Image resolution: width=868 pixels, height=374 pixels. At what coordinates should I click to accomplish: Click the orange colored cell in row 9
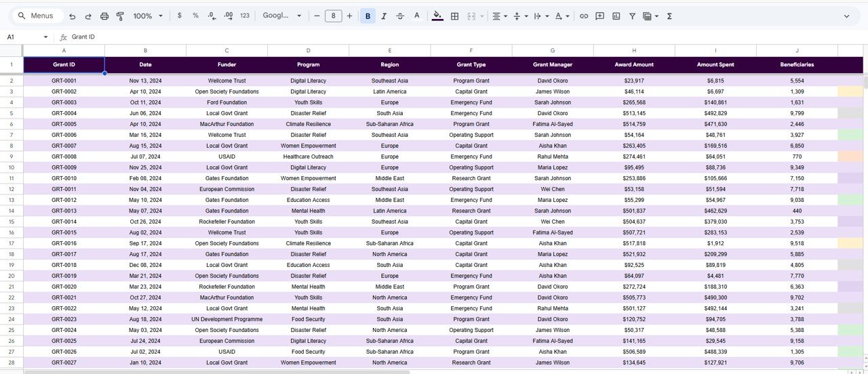(850, 157)
